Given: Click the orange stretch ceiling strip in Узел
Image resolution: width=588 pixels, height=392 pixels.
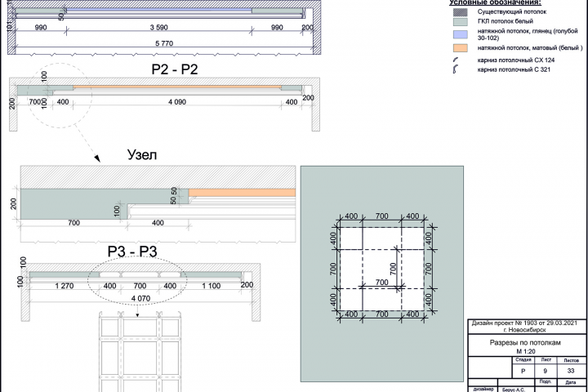Looking at the screenshot, I should (242, 193).
